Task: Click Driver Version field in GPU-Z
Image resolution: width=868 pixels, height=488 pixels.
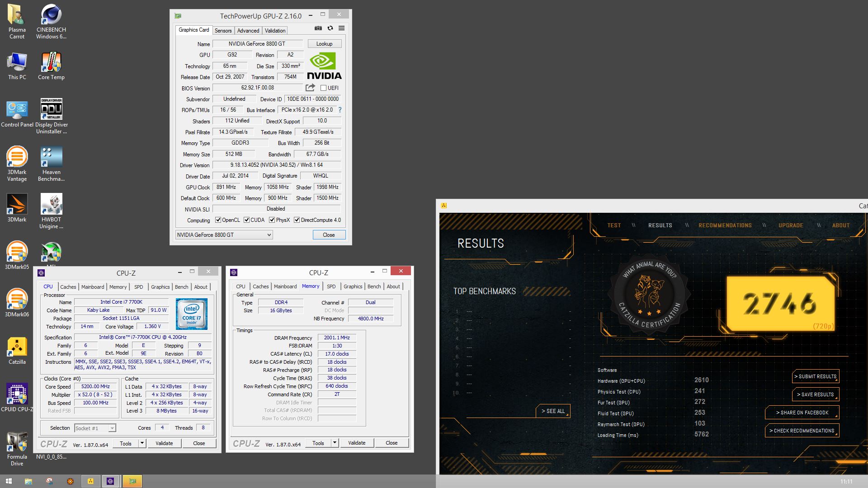Action: point(276,165)
